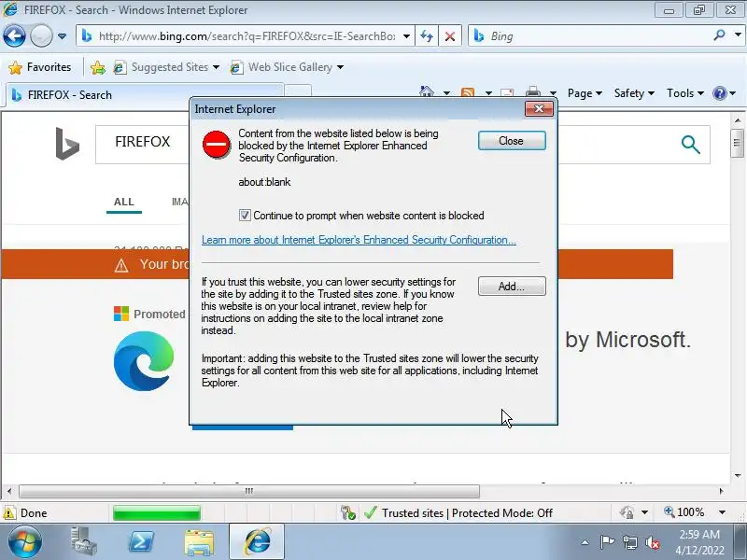
Task: Click the Help question mark icon
Action: click(719, 93)
